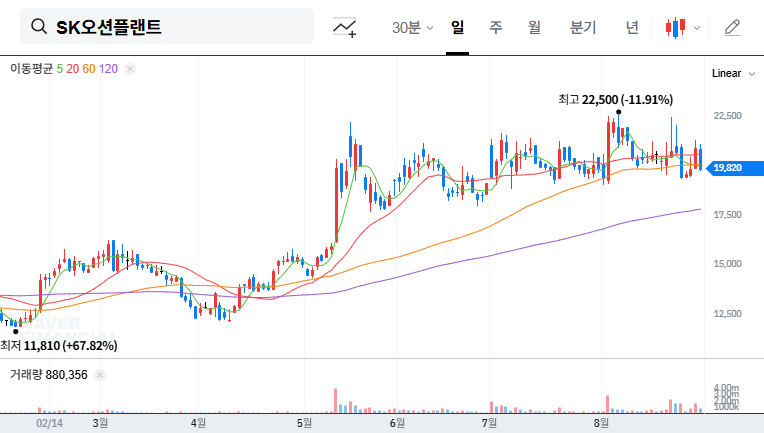Switch to the 월 monthly tab
Viewport: 764px width, 433px height.
[x=534, y=27]
